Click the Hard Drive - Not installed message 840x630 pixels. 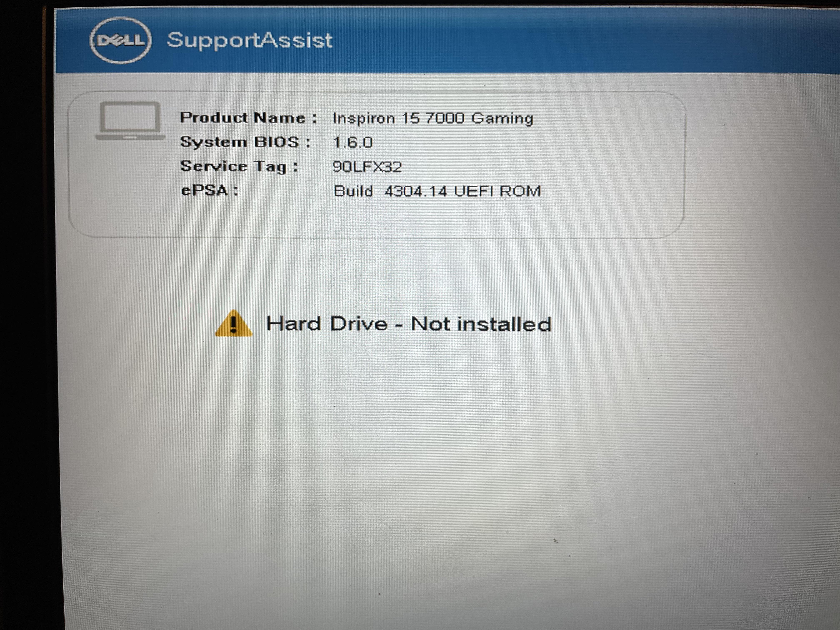tap(409, 324)
